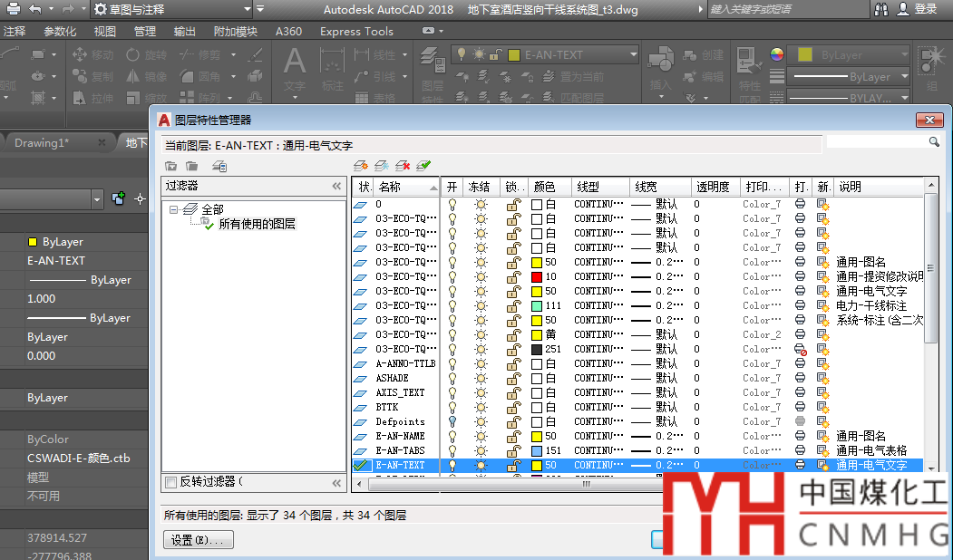Switch to the Drawing1* document tab
Viewport: 953px width, 560px height.
[x=42, y=143]
